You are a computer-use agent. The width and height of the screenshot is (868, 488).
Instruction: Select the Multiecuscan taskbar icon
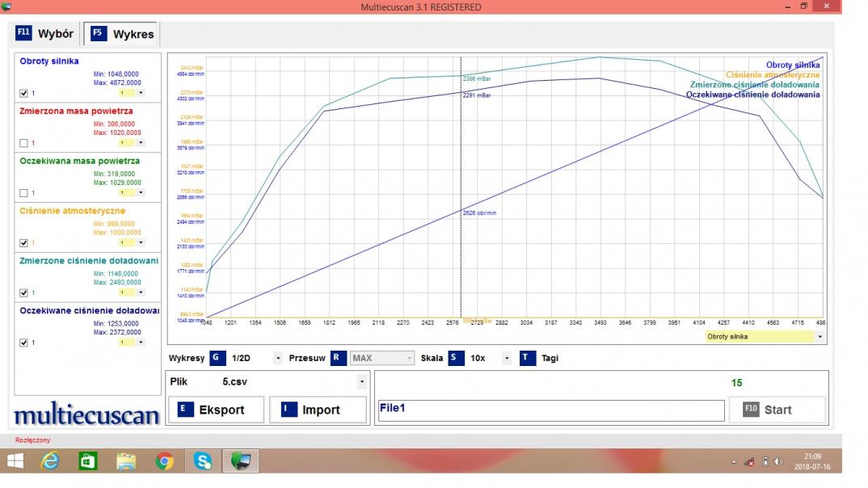point(241,461)
